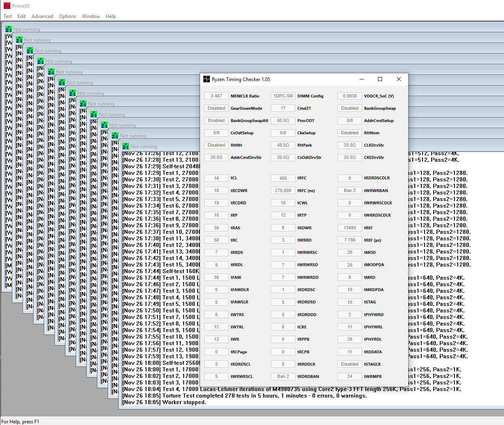
Task: Click the 'Torture Test completed 278 tests' line
Action: click(x=245, y=396)
